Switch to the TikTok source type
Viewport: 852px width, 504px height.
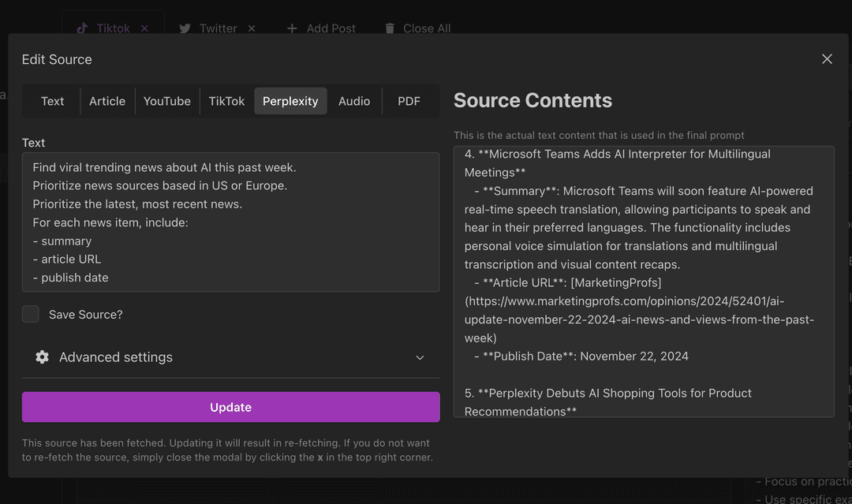[x=226, y=101]
